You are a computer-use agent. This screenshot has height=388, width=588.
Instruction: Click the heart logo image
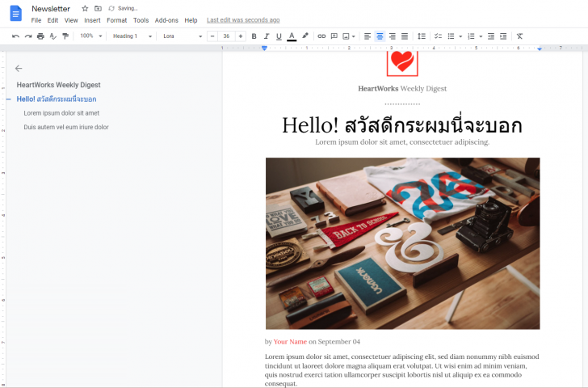[402, 63]
